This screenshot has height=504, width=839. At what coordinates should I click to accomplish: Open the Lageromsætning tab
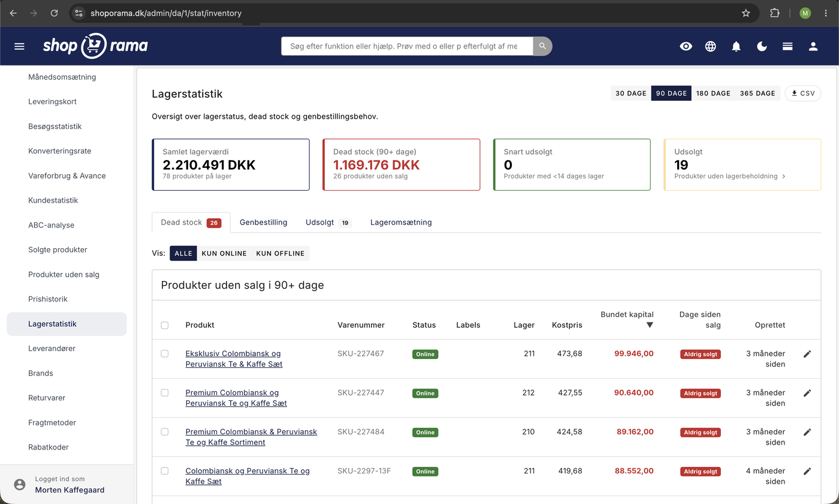pos(401,222)
